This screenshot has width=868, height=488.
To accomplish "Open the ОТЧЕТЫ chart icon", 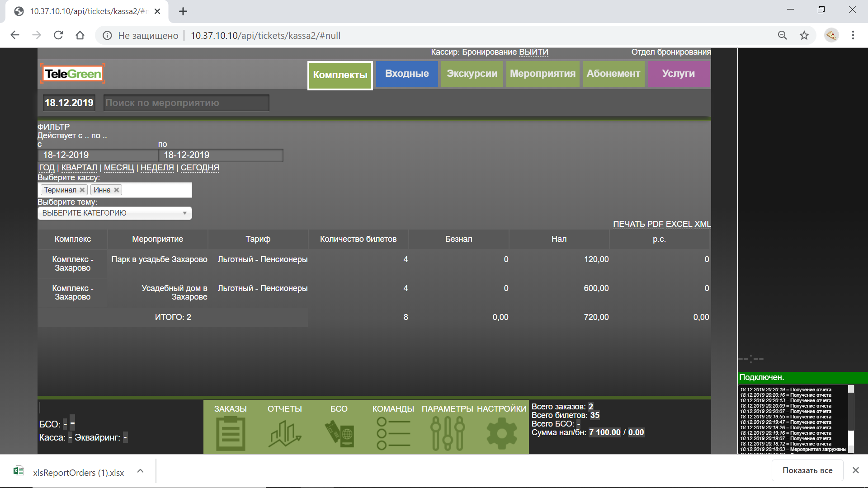I will [285, 433].
